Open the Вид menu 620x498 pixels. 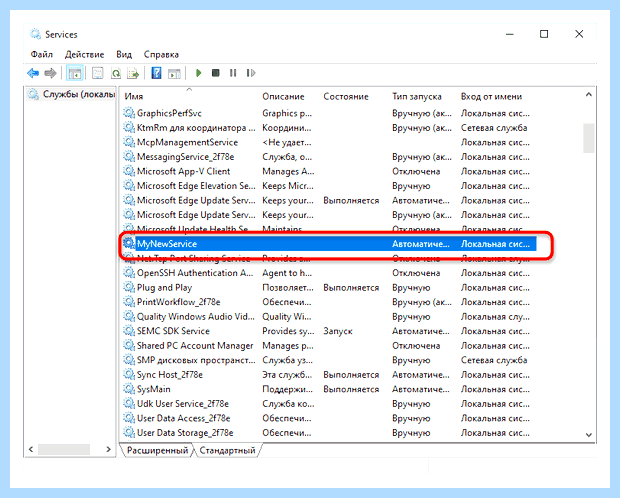coord(124,55)
